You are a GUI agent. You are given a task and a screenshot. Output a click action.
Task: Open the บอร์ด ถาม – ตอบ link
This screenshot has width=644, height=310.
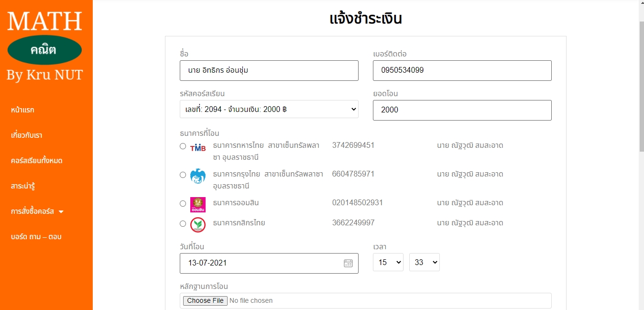pyautogui.click(x=36, y=237)
